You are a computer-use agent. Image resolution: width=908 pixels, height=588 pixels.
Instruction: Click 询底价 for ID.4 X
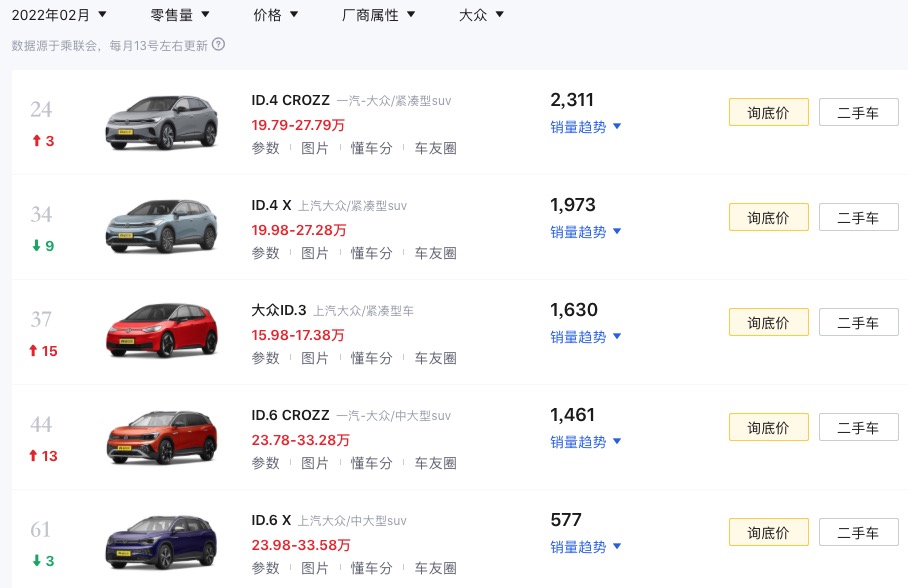pyautogui.click(x=768, y=218)
